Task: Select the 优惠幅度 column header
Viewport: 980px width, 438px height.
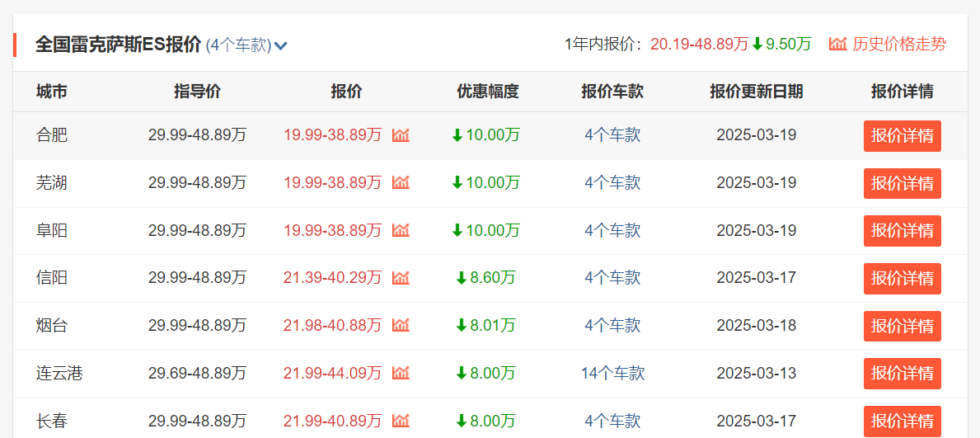Action: (x=487, y=92)
